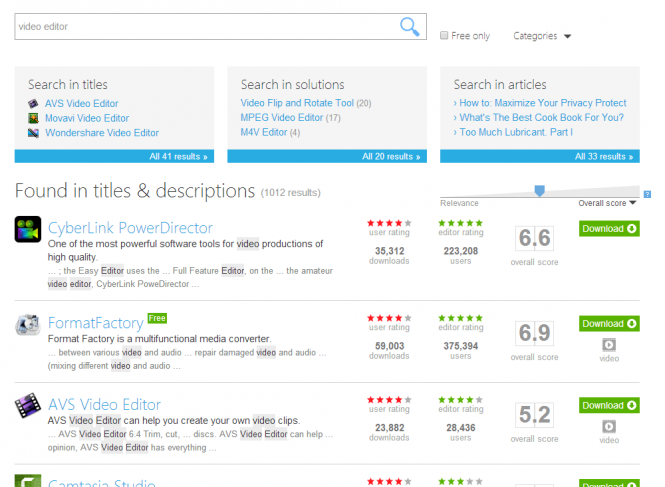The width and height of the screenshot is (665, 487).
Task: Click the 375,394 users count
Action: click(x=461, y=346)
